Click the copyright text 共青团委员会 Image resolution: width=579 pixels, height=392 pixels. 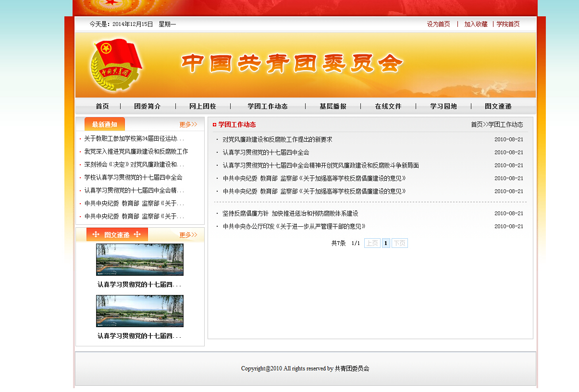pyautogui.click(x=352, y=368)
